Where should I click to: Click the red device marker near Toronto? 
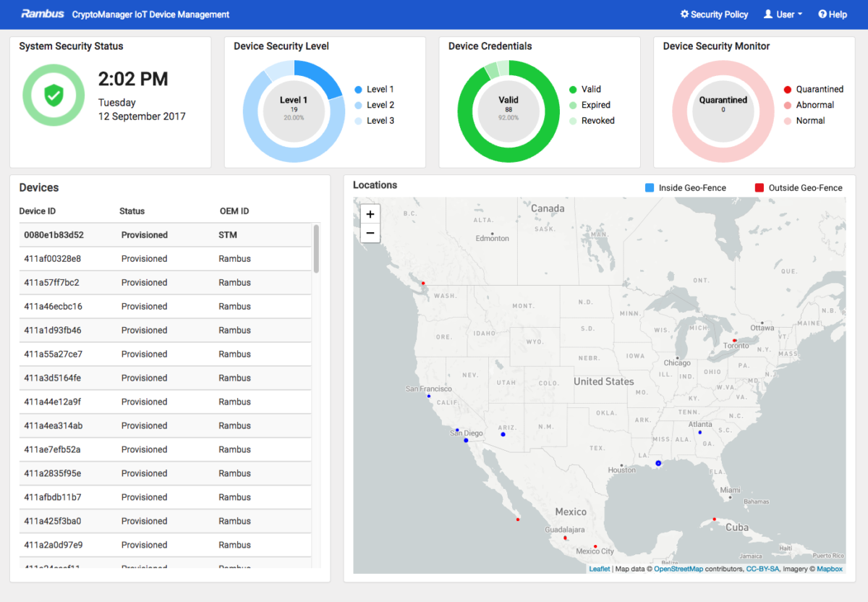(x=735, y=340)
